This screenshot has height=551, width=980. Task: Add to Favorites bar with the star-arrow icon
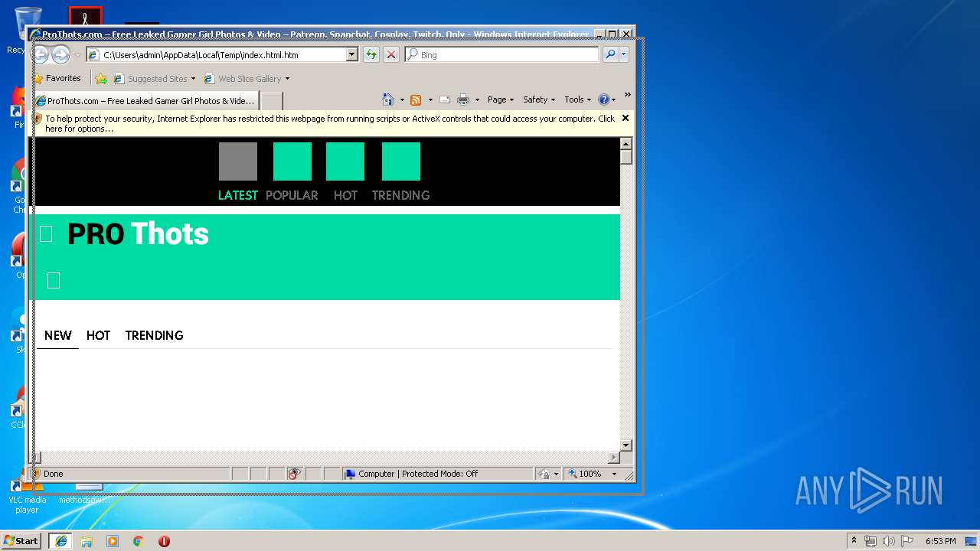101,78
